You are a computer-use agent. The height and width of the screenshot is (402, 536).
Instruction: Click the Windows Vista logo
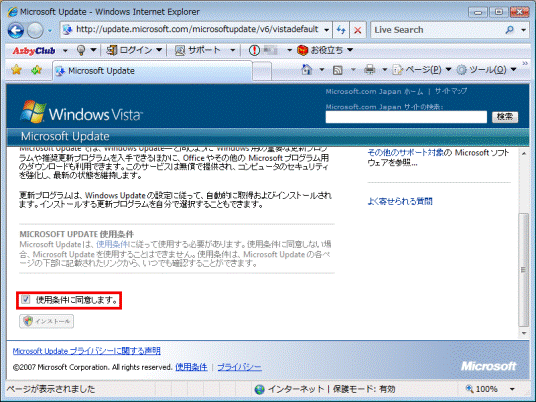[x=81, y=112]
